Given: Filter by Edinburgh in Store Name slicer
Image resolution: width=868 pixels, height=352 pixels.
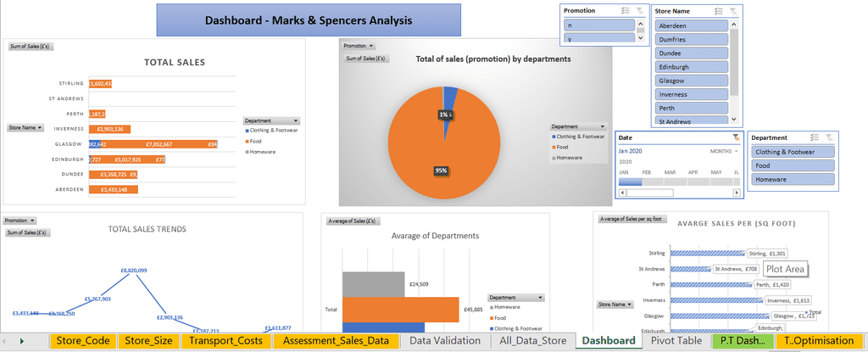Looking at the screenshot, I should pyautogui.click(x=691, y=66).
